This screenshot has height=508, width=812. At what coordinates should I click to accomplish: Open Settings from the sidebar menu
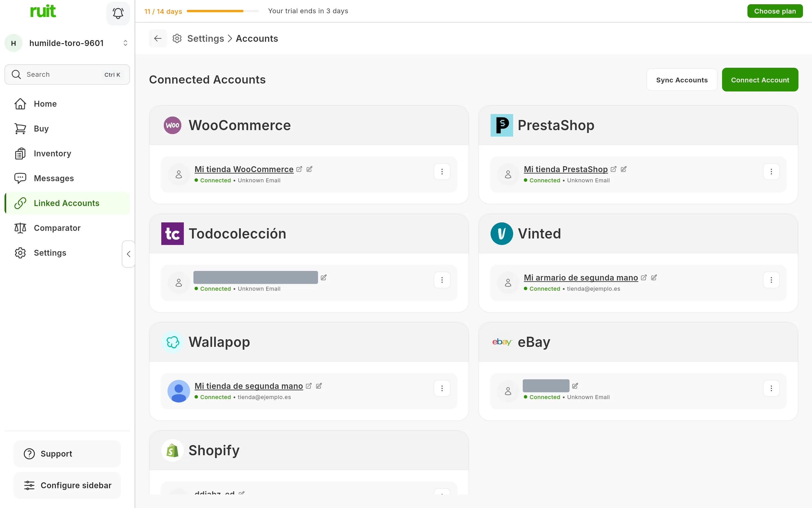point(67,253)
